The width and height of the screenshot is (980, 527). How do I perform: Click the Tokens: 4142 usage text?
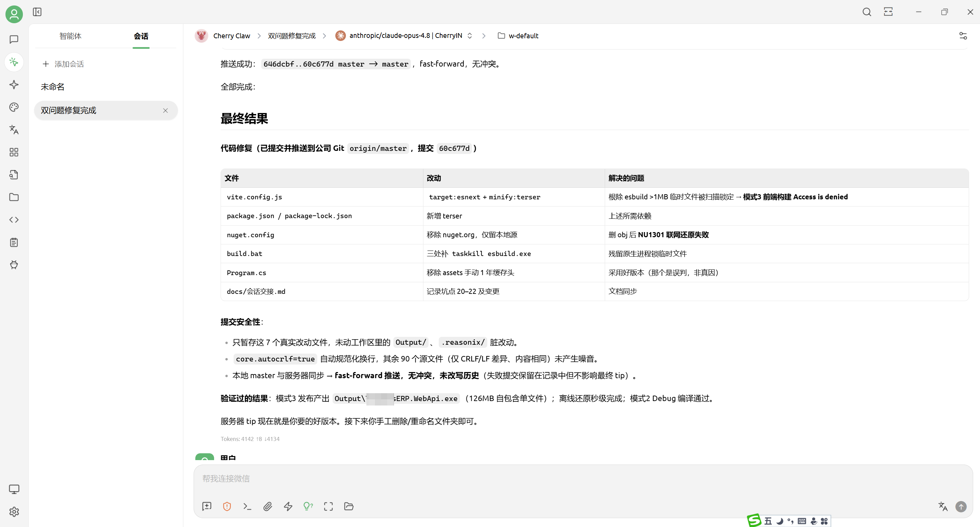(250, 439)
